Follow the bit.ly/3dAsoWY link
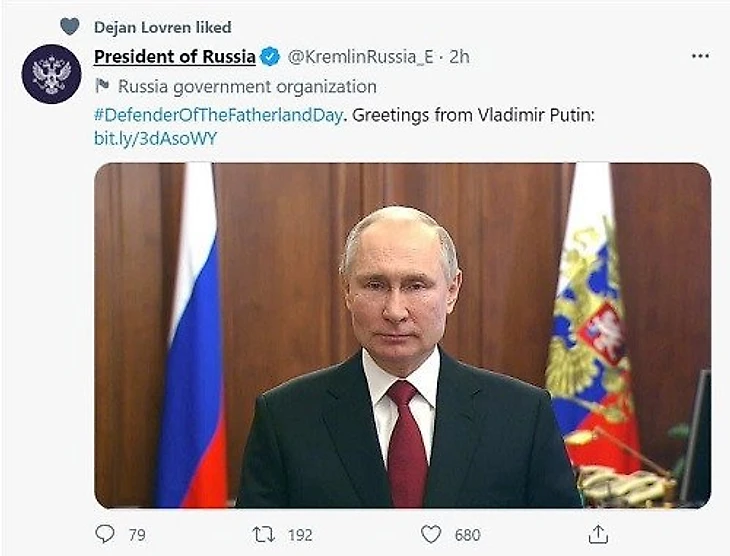This screenshot has width=730, height=556. coord(155,138)
